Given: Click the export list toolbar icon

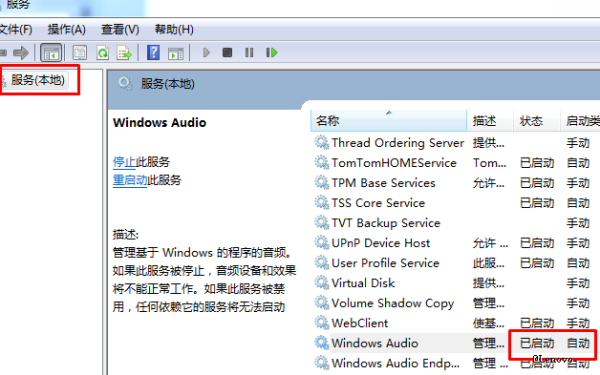Looking at the screenshot, I should click(x=124, y=52).
